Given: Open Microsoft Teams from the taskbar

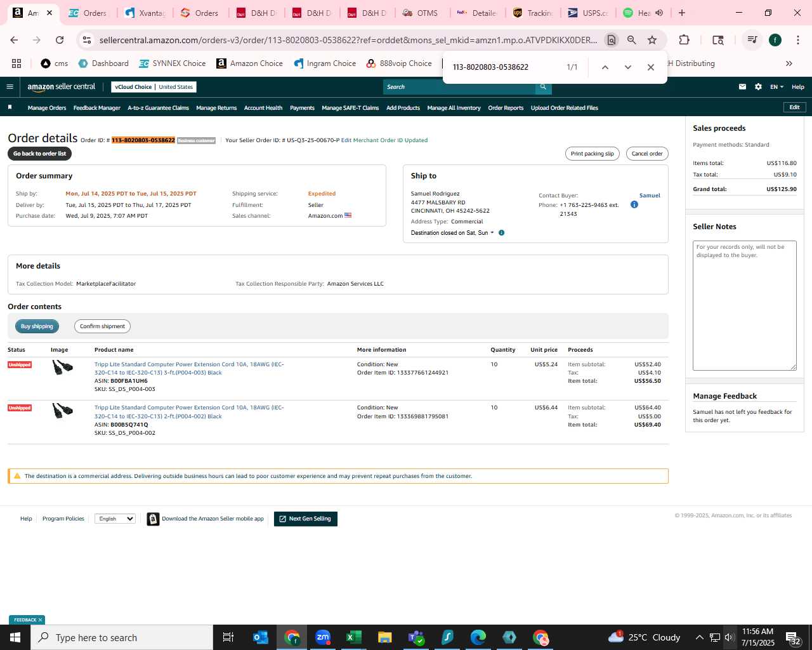Looking at the screenshot, I should click(416, 637).
